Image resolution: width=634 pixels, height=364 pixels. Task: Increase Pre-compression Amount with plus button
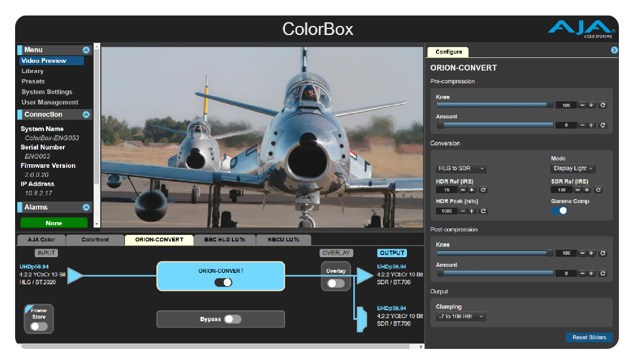pyautogui.click(x=591, y=126)
